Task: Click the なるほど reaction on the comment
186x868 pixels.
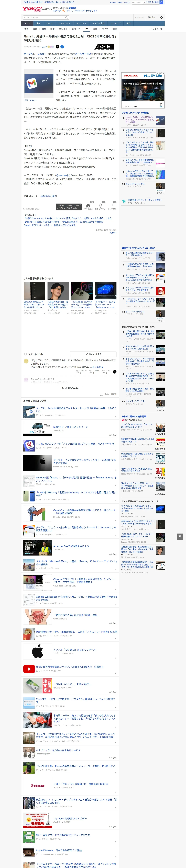Action: (91, 372)
